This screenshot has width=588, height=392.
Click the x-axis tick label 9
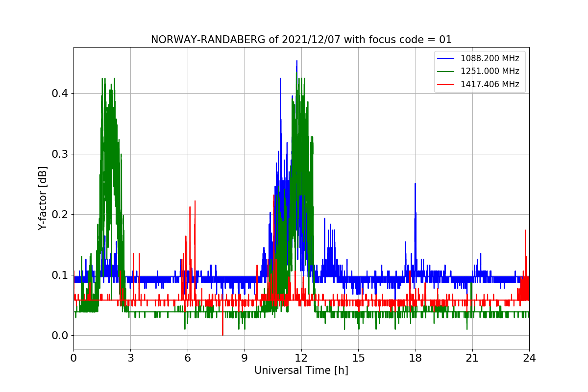(245, 358)
